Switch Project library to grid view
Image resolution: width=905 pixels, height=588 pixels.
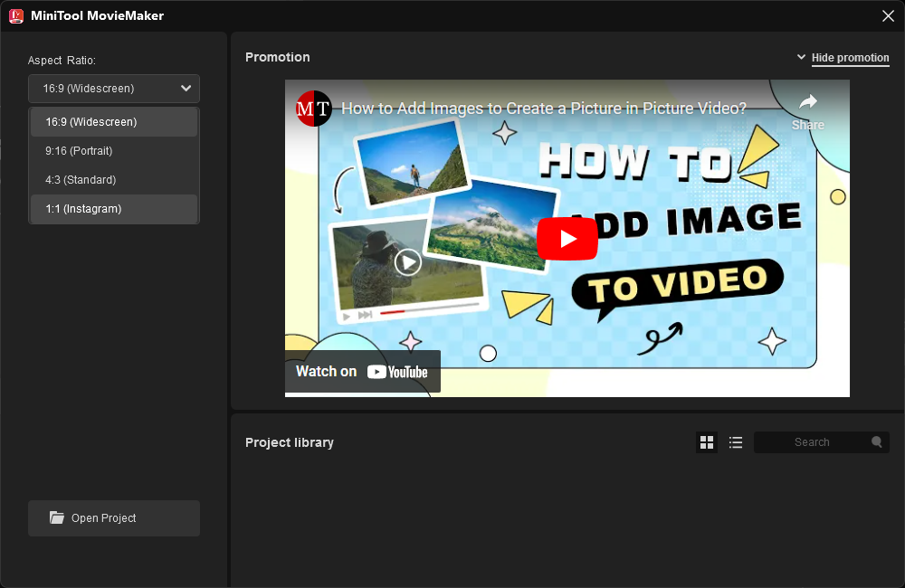tap(707, 442)
